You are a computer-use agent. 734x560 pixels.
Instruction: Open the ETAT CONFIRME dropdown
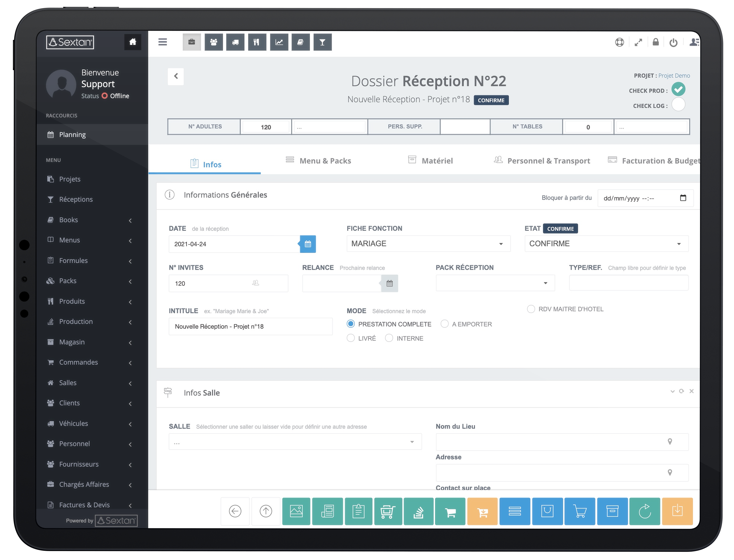click(x=606, y=244)
